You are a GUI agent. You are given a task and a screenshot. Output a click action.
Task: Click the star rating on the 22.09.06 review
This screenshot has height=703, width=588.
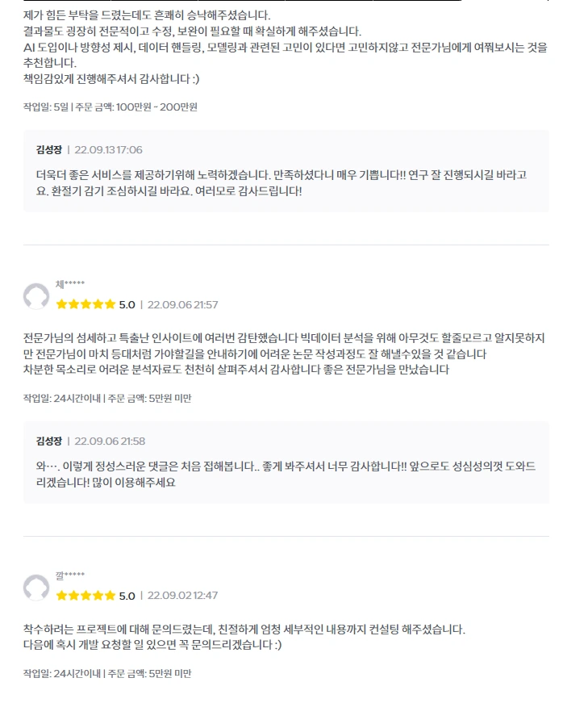click(x=86, y=305)
